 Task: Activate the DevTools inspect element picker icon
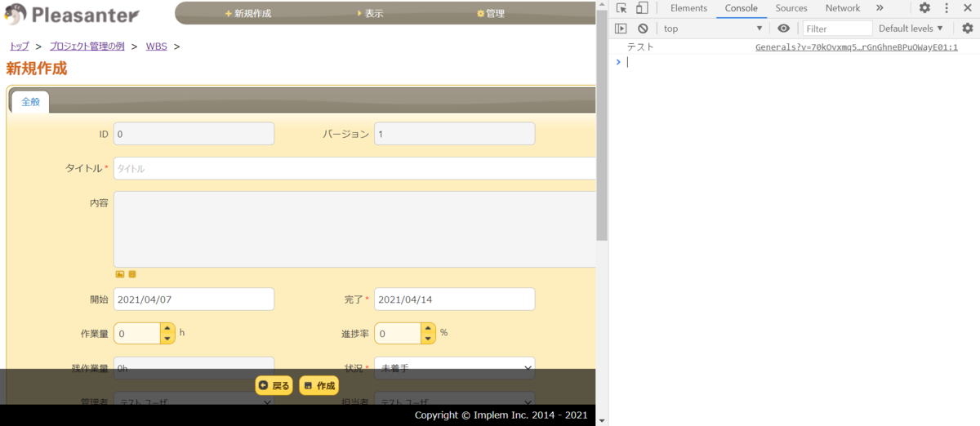[621, 8]
